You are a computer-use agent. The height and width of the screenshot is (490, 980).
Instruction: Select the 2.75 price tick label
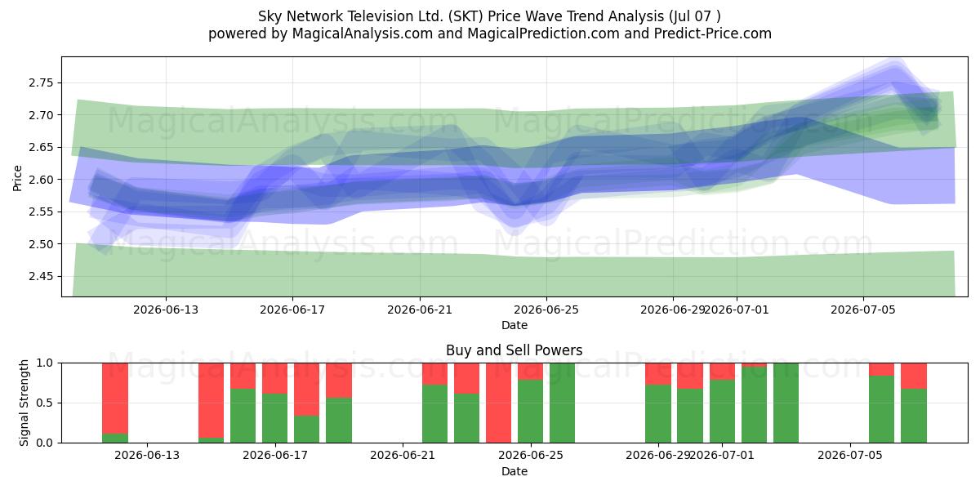(x=41, y=82)
